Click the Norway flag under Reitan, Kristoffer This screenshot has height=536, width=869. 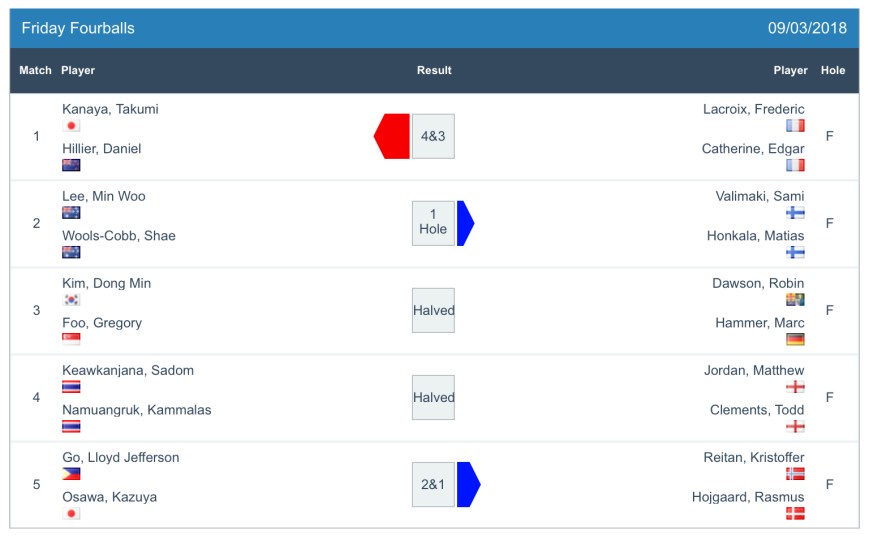(x=795, y=474)
